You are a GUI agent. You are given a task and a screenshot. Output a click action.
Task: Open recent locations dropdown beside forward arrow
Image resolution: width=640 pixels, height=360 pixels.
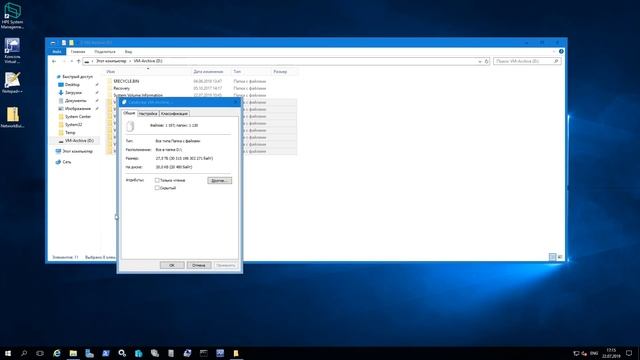click(x=72, y=61)
